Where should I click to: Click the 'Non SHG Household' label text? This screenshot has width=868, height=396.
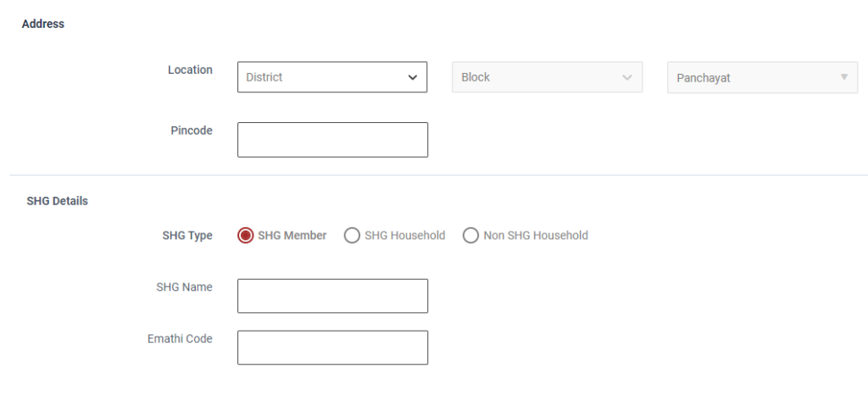(536, 236)
